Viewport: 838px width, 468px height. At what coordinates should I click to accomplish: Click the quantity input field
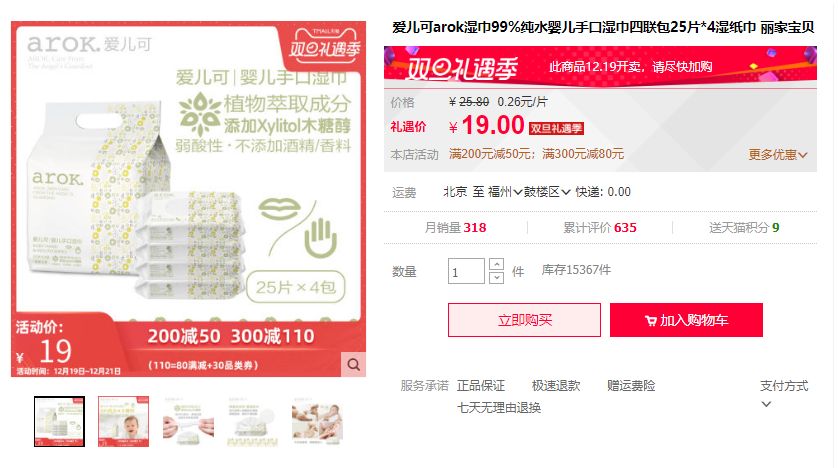(466, 271)
